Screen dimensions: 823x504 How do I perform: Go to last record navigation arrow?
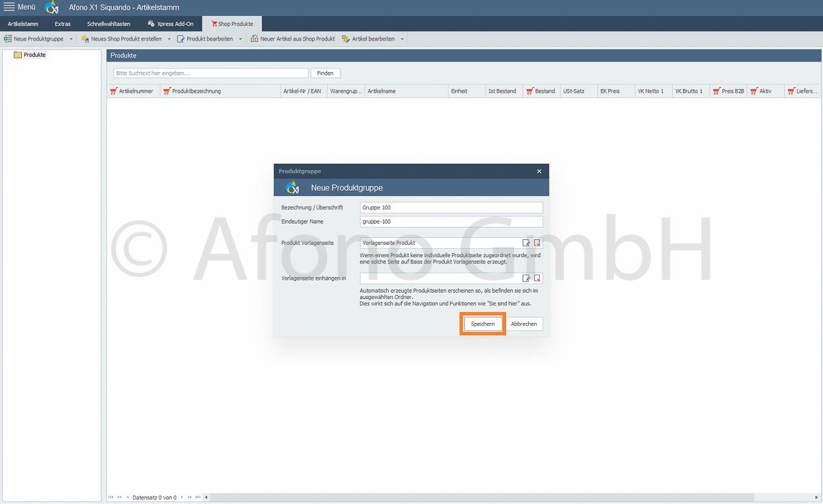coord(198,497)
